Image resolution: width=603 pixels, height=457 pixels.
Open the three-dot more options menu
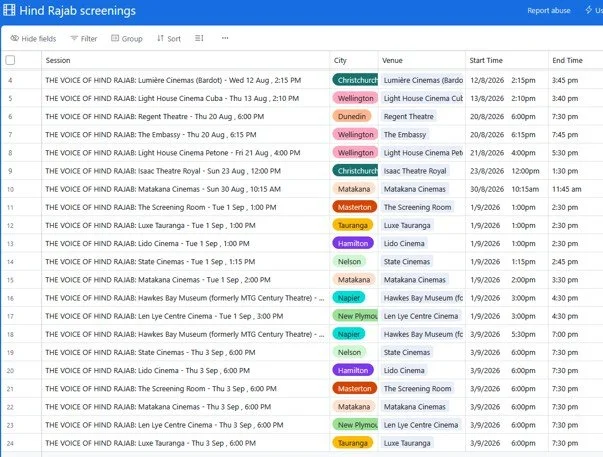pyautogui.click(x=225, y=38)
